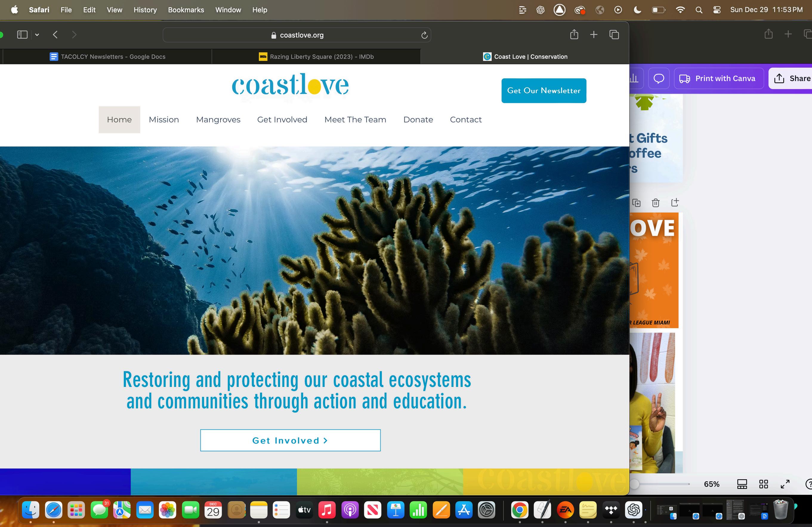Toggle the Safari sidebar button
Image resolution: width=812 pixels, height=527 pixels.
(22, 35)
